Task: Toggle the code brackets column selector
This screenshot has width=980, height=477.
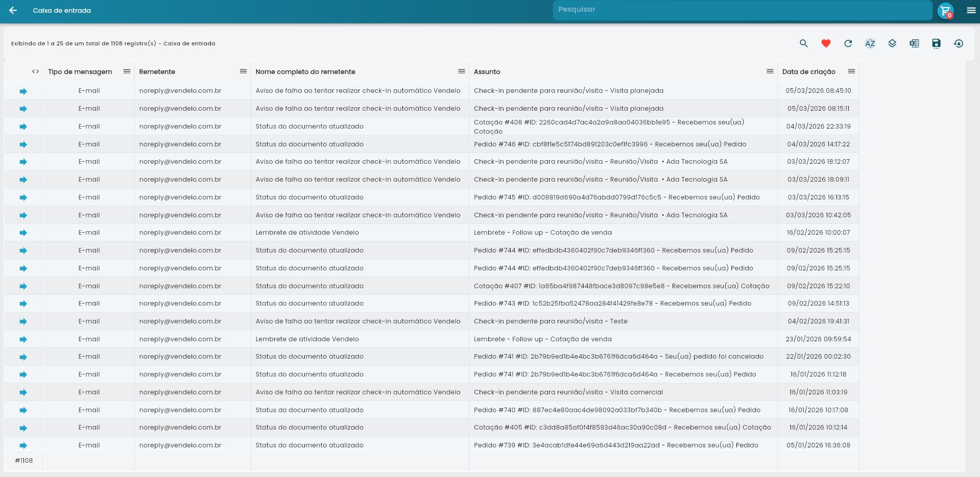Action: click(x=35, y=71)
